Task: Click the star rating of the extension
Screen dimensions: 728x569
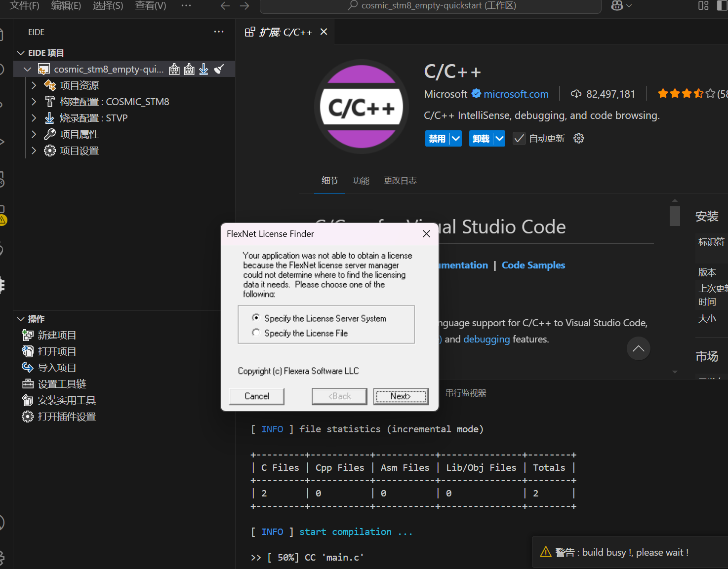Action: tap(687, 93)
